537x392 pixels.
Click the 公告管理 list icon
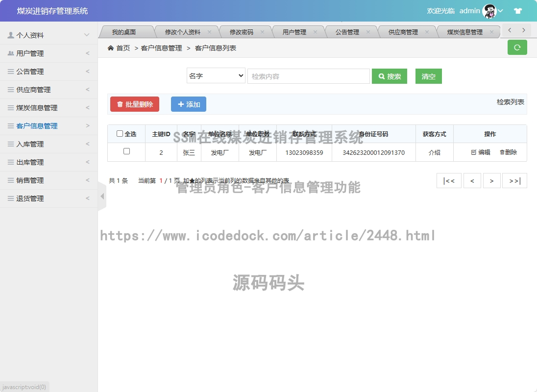11,71
